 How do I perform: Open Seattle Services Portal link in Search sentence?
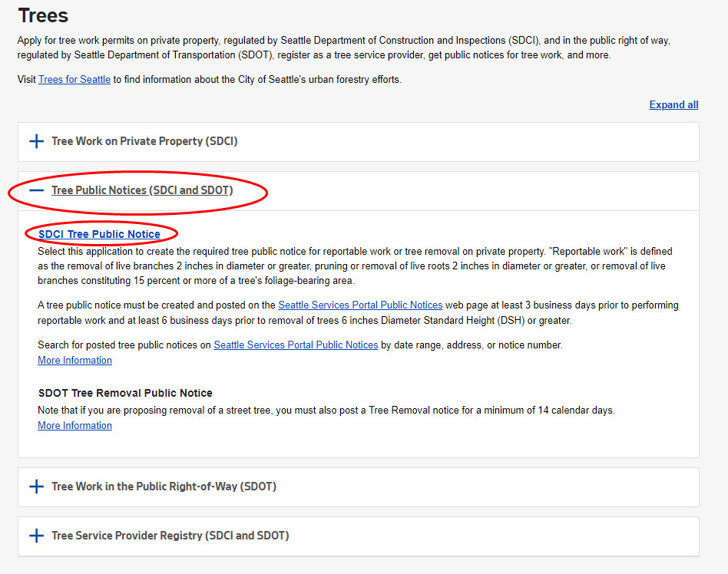[296, 345]
